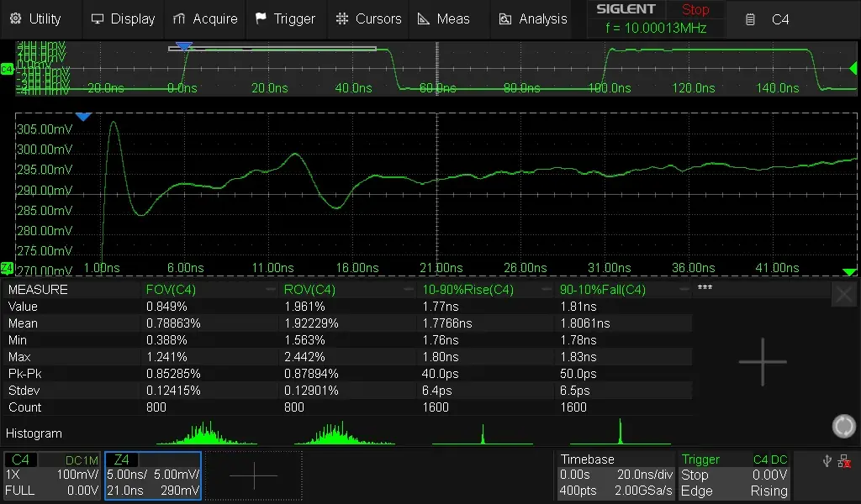
Task: Add a new measurement with plus icon
Action: [763, 362]
